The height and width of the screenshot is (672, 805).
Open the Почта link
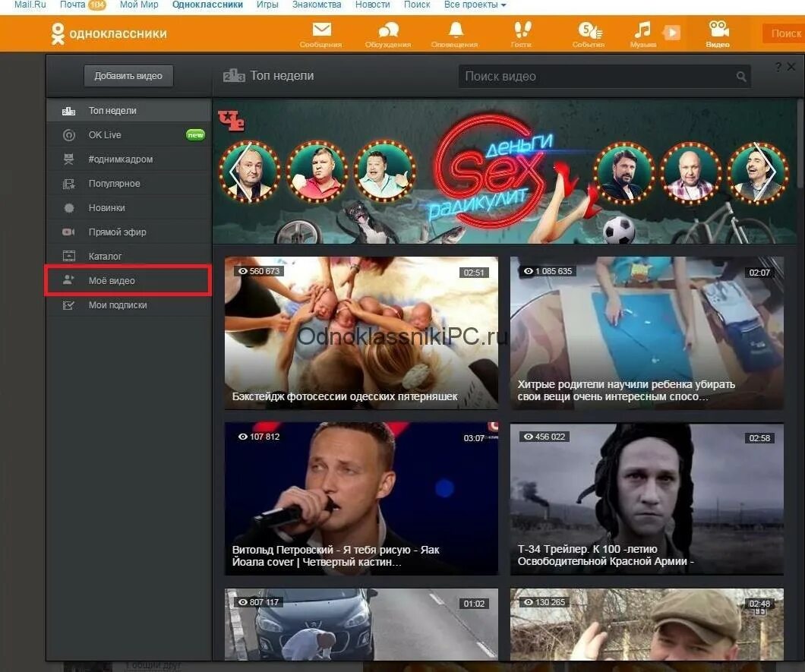(x=72, y=5)
